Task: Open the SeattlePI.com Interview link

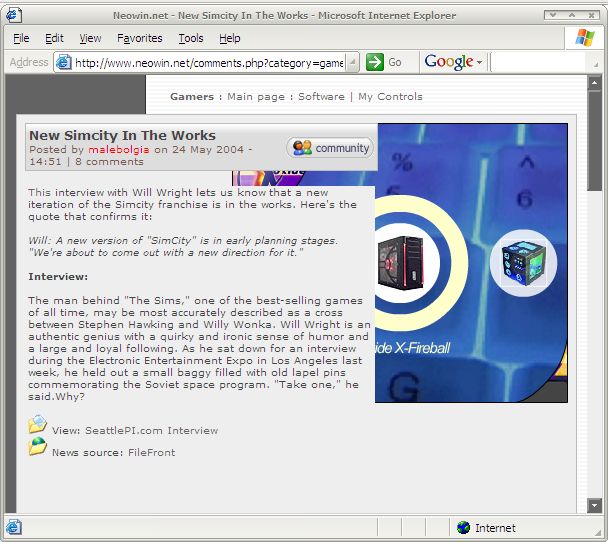Action: pos(152,430)
